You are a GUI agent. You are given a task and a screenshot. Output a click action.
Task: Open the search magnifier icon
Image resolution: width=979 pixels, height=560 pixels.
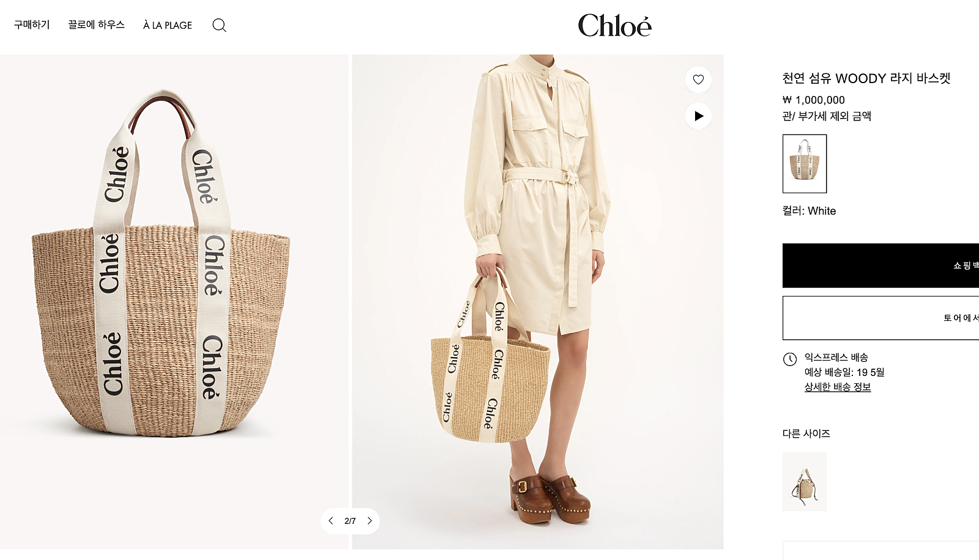pyautogui.click(x=219, y=25)
